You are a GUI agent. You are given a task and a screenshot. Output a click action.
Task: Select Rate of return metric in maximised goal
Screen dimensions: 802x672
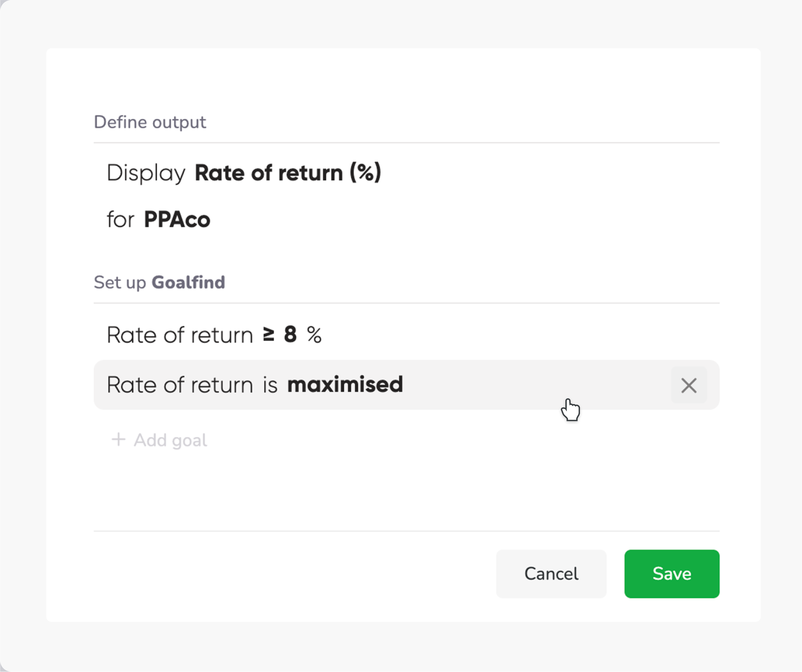tap(180, 384)
